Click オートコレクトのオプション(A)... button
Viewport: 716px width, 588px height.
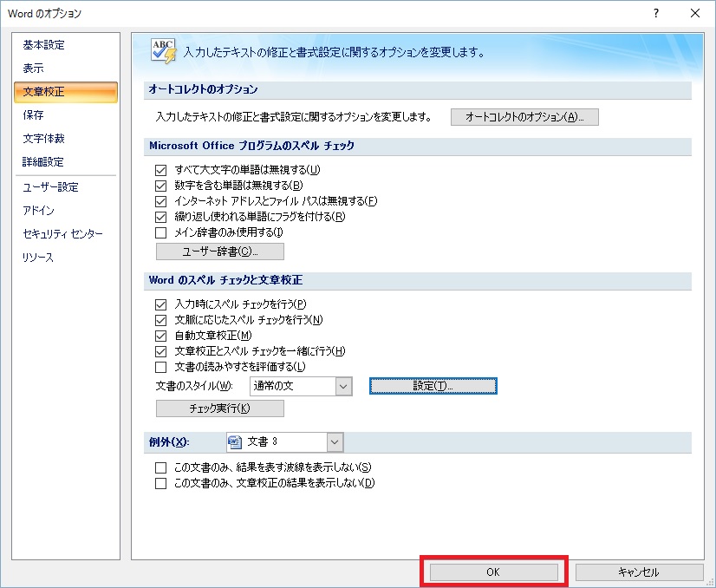point(524,117)
